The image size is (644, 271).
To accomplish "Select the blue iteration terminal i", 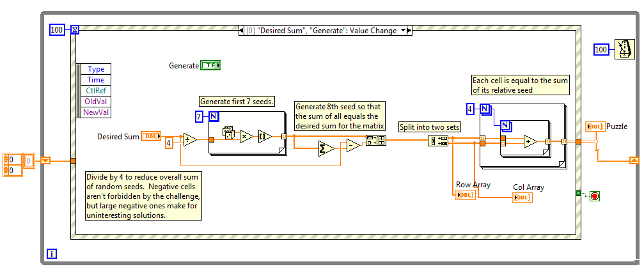I will pyautogui.click(x=51, y=254).
